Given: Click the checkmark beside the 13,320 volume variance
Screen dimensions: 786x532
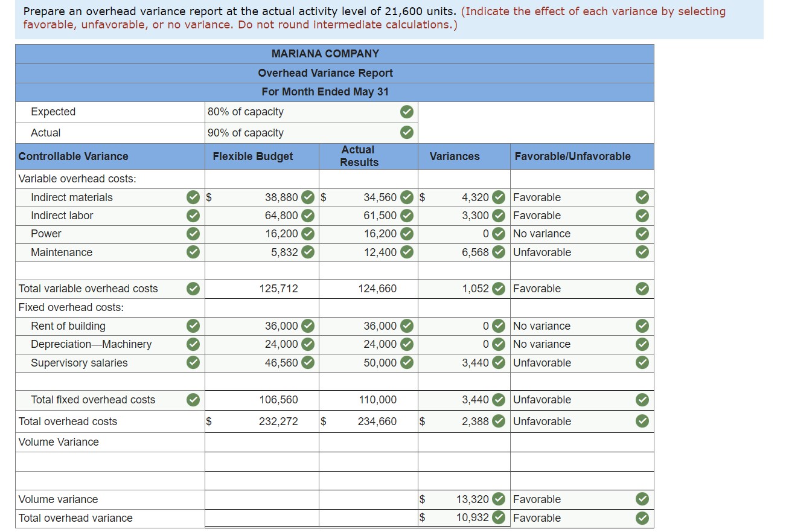Looking at the screenshot, I should [x=499, y=499].
